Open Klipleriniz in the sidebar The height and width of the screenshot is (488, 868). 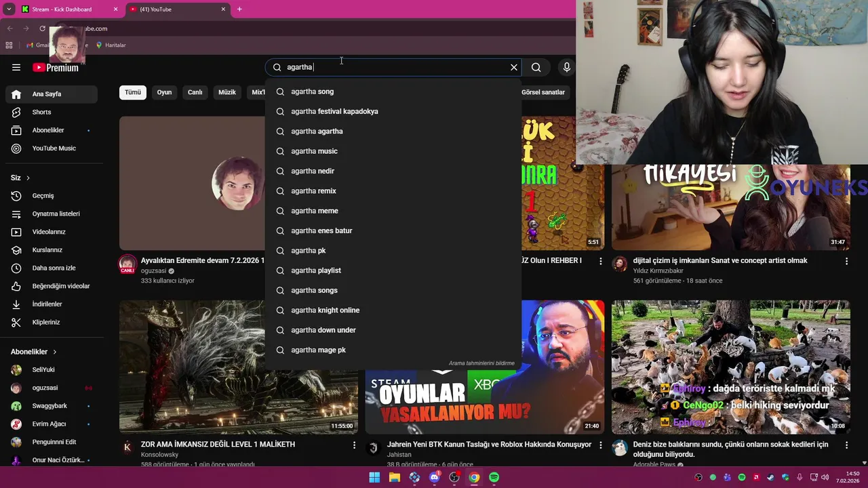pyautogui.click(x=52, y=322)
